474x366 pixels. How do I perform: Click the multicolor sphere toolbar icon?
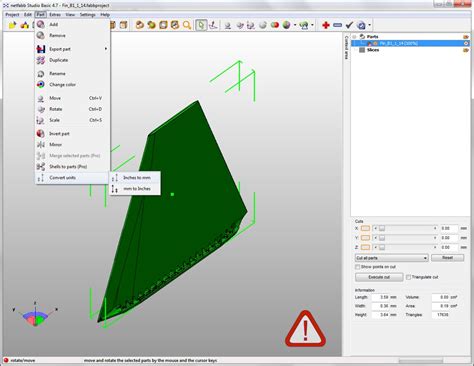286,25
